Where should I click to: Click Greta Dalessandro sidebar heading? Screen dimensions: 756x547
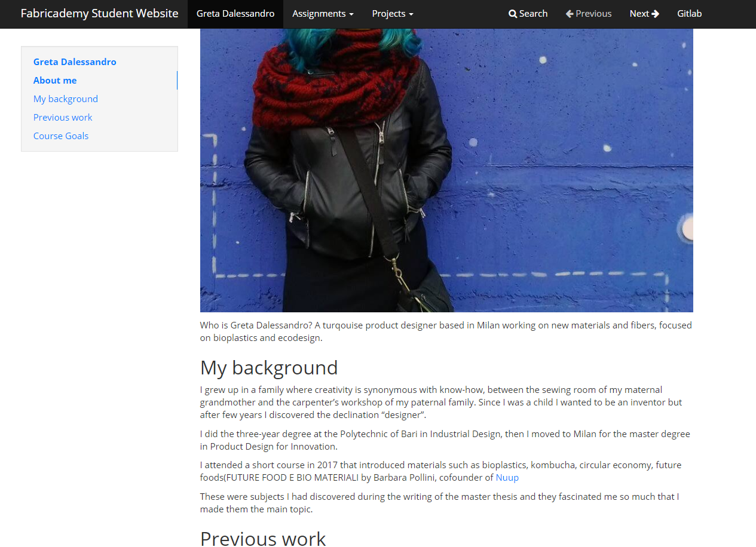75,62
